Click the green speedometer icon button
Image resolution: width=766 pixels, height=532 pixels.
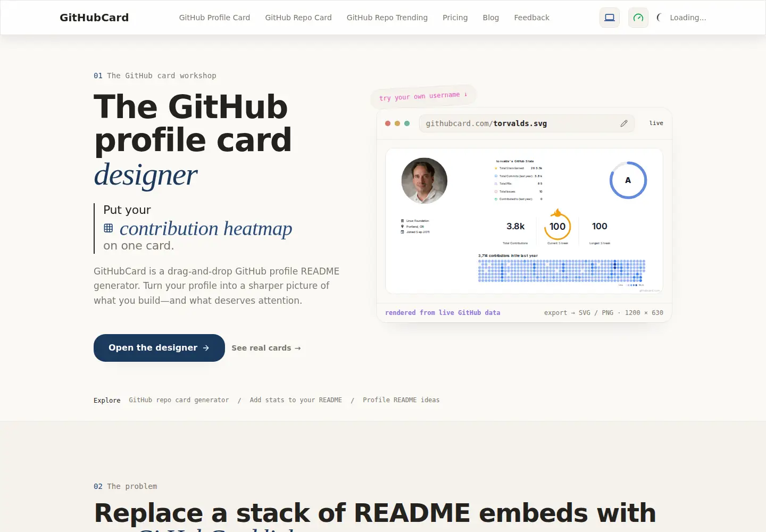coord(638,18)
